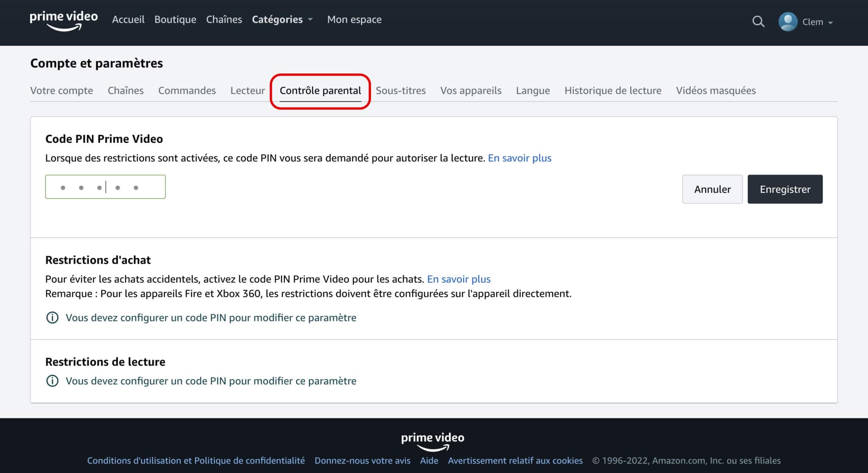Open the Aide footer link

pyautogui.click(x=429, y=460)
